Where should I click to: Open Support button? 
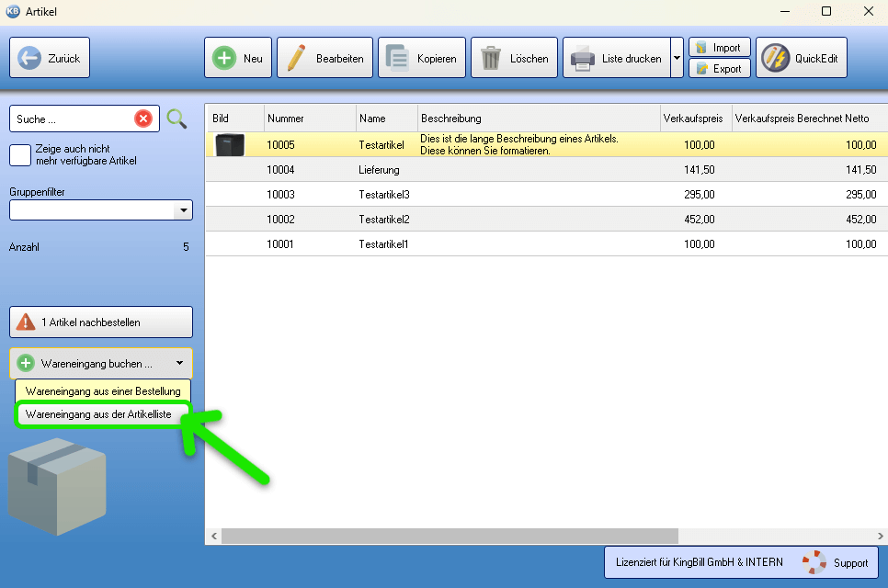[x=833, y=562]
